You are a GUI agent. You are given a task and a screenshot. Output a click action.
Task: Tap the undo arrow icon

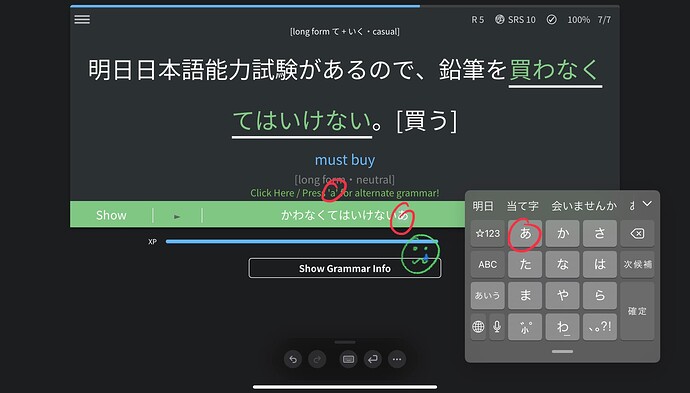point(293,359)
